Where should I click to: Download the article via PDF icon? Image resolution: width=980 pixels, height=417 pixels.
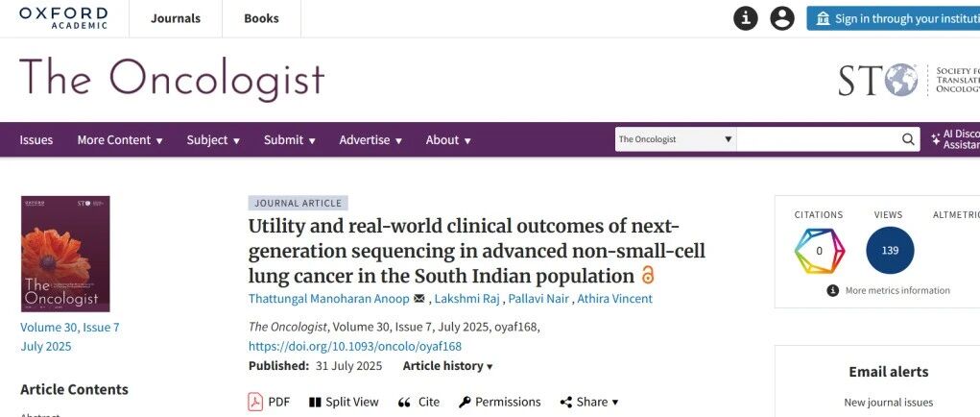255,402
